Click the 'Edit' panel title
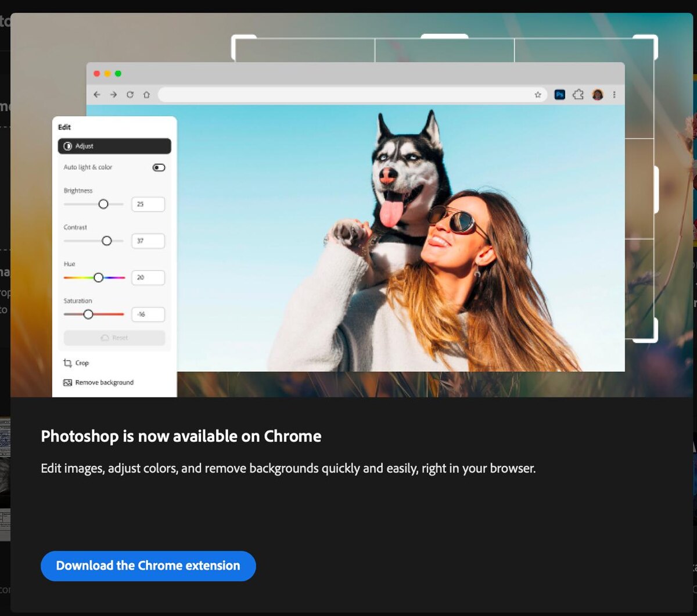This screenshot has width=697, height=616. tap(64, 127)
